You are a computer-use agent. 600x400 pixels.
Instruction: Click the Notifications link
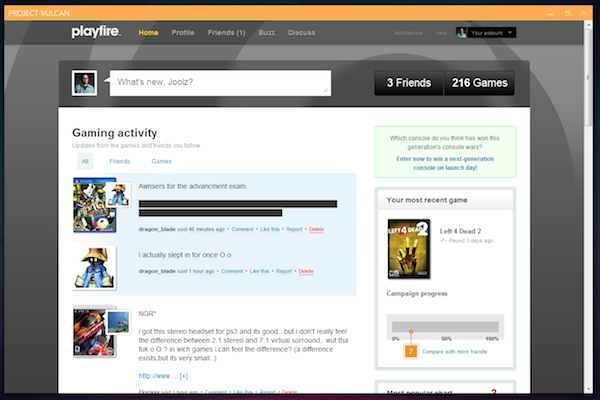pos(408,33)
